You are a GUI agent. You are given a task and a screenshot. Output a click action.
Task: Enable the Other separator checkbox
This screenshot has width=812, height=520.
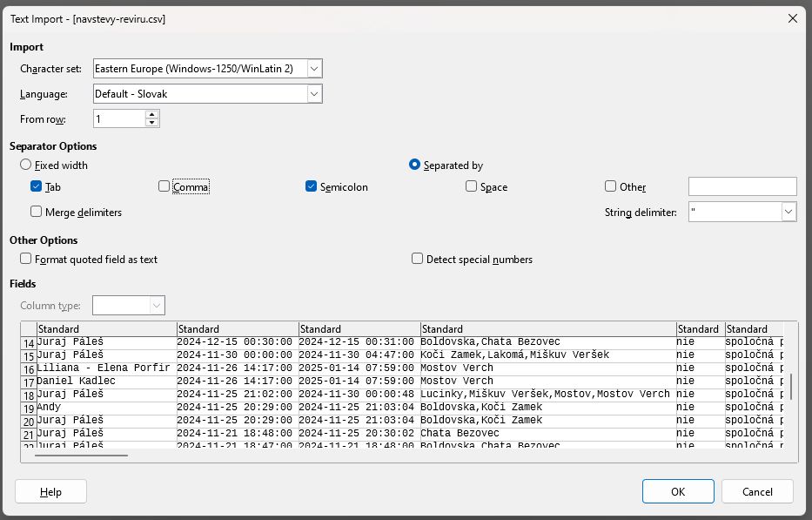[x=611, y=186]
